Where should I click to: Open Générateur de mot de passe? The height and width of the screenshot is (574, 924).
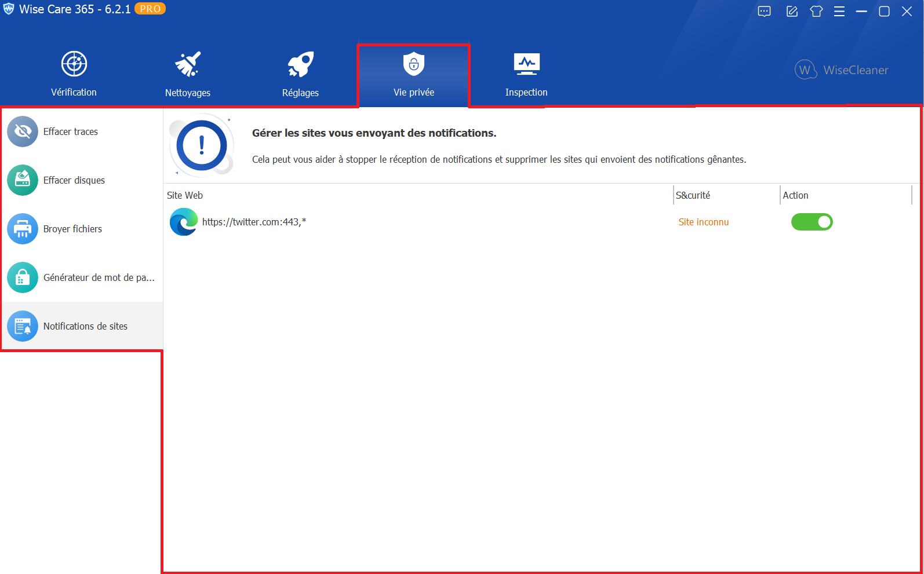pos(82,277)
